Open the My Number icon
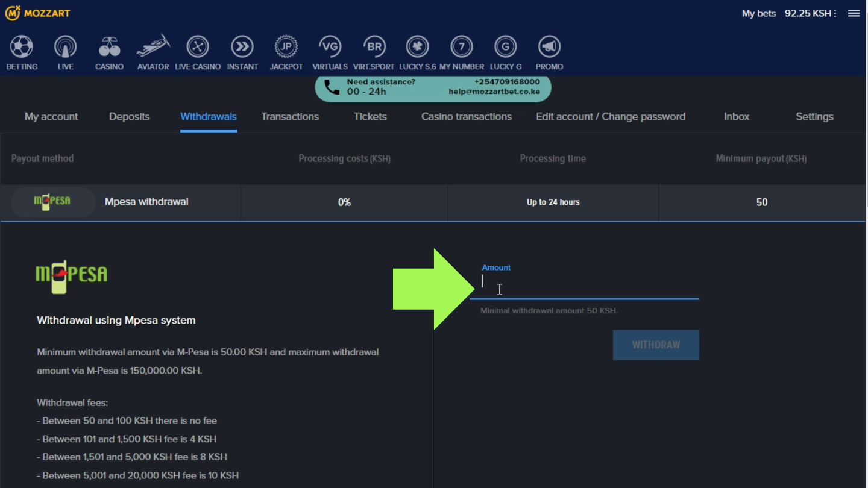This screenshot has width=868, height=488. (462, 47)
